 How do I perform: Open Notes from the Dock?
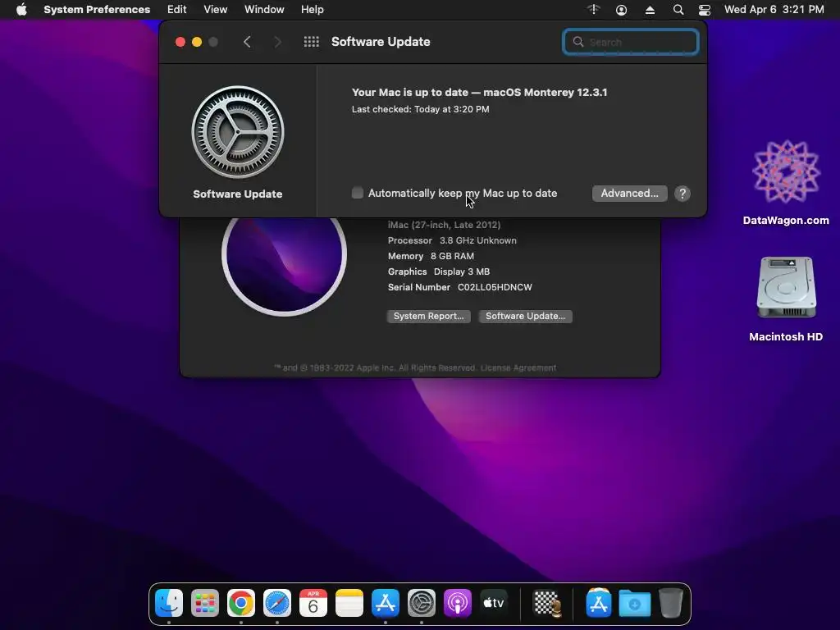(x=349, y=603)
